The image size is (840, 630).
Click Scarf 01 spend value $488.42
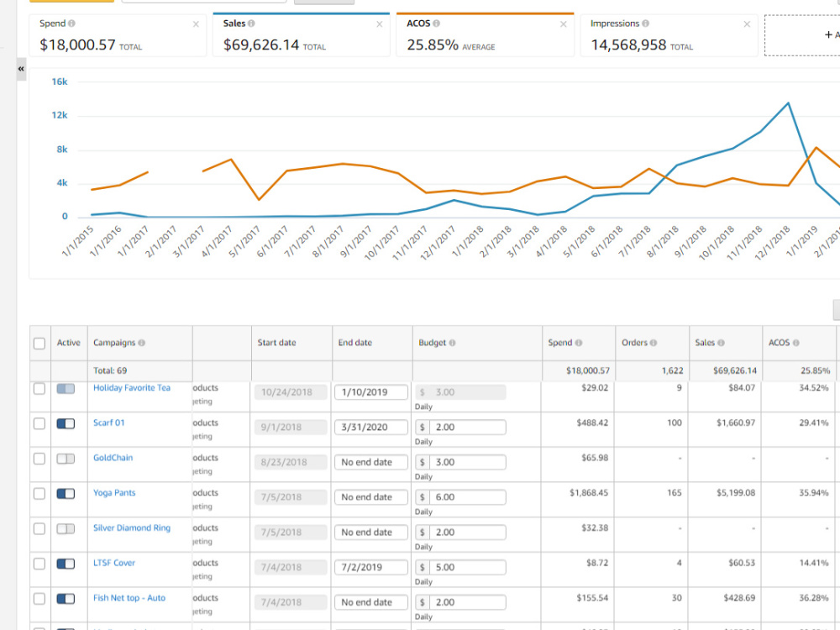tap(592, 423)
